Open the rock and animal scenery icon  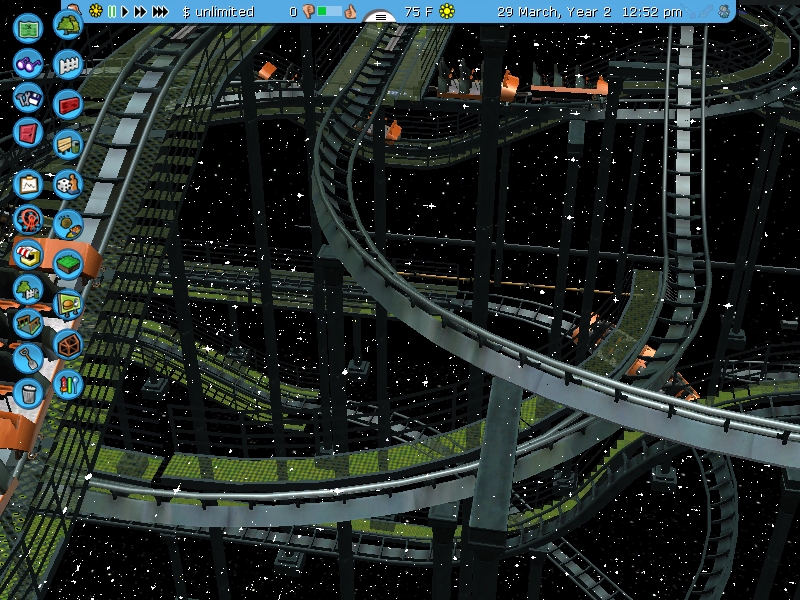pyautogui.click(x=68, y=224)
